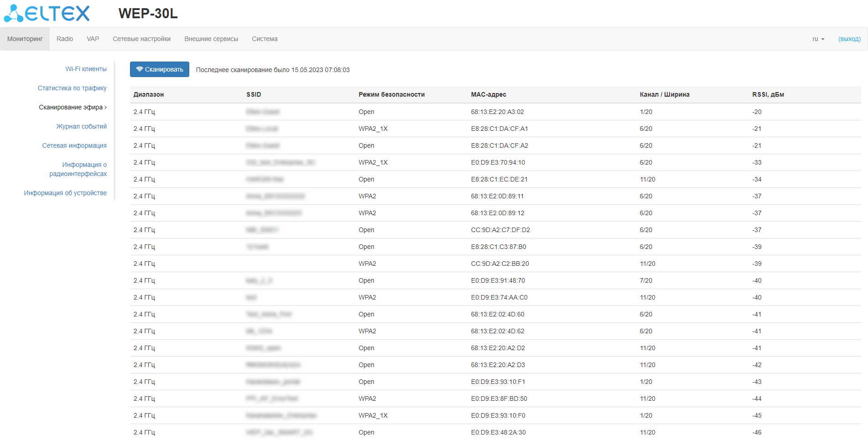The width and height of the screenshot is (868, 440).
Task: Switch to the Radio tab
Action: coord(65,39)
